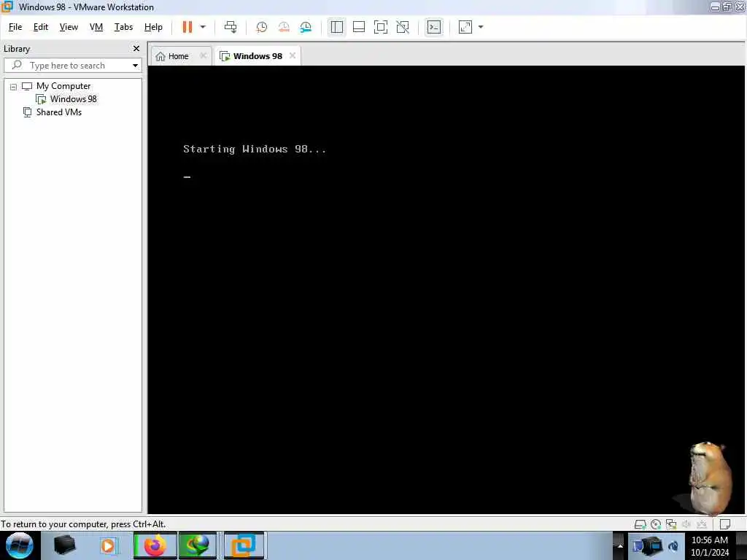The height and width of the screenshot is (560, 747).
Task: Open the library search filter dropdown arrow
Action: 135,65
